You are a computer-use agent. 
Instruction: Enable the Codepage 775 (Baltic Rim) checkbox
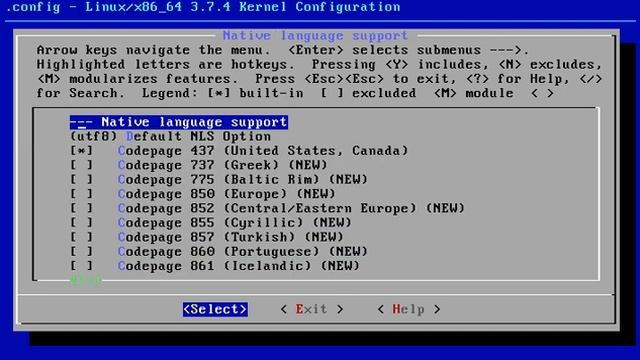pyautogui.click(x=82, y=180)
